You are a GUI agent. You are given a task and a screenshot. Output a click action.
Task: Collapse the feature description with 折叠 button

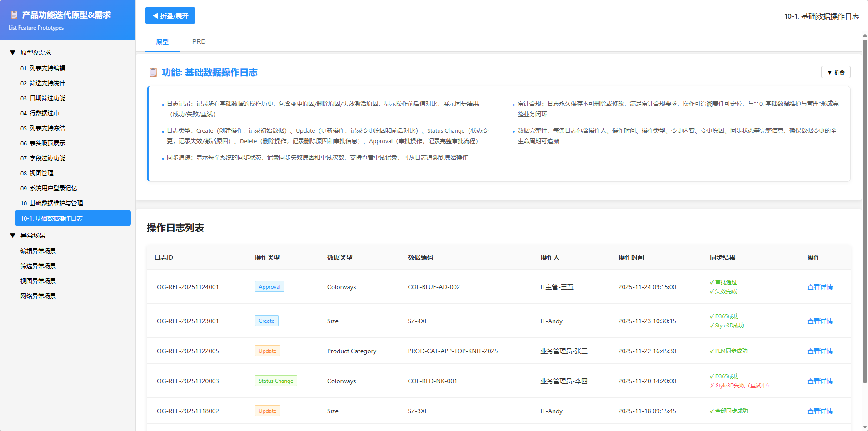[835, 72]
